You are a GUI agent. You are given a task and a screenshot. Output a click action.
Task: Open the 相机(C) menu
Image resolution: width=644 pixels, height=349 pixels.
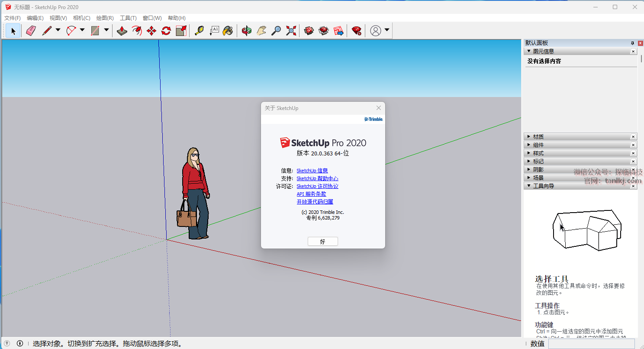(81, 18)
